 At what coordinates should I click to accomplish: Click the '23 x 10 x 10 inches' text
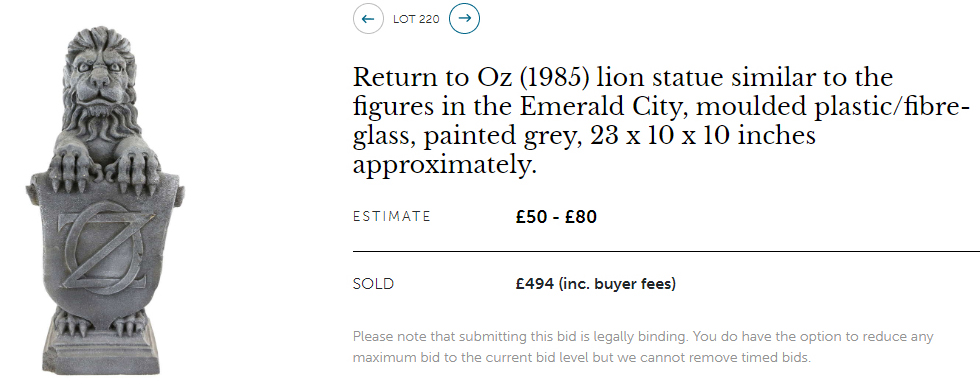(x=702, y=136)
